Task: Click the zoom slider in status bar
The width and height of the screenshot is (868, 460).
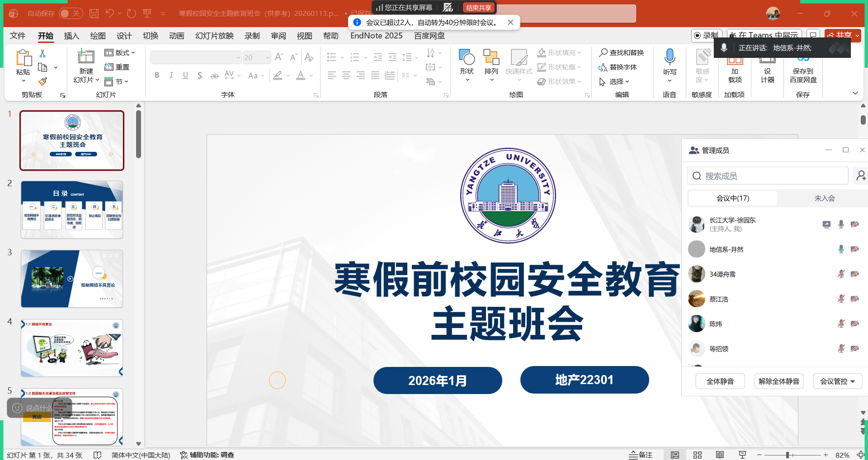Action: click(x=788, y=455)
